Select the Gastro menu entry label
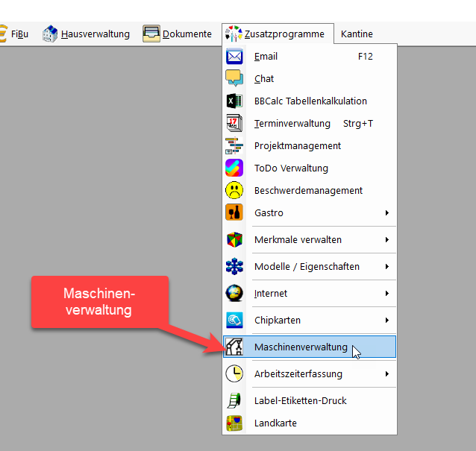 269,213
